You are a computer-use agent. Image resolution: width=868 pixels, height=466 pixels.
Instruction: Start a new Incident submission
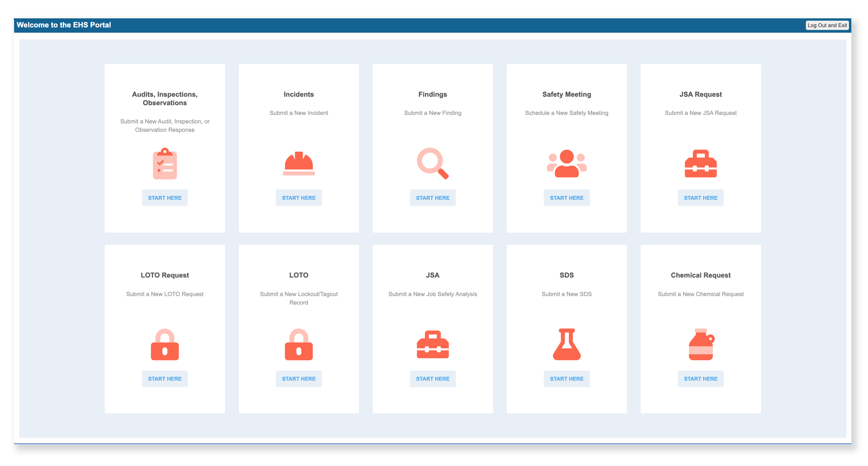coord(298,197)
